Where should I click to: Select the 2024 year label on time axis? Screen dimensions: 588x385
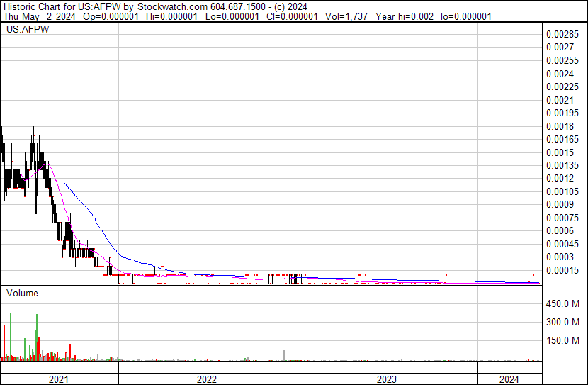tap(509, 379)
